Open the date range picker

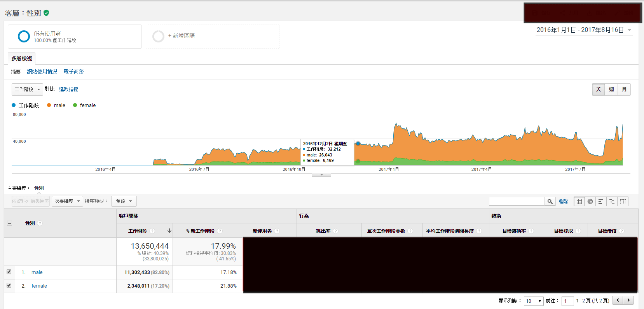pos(584,30)
